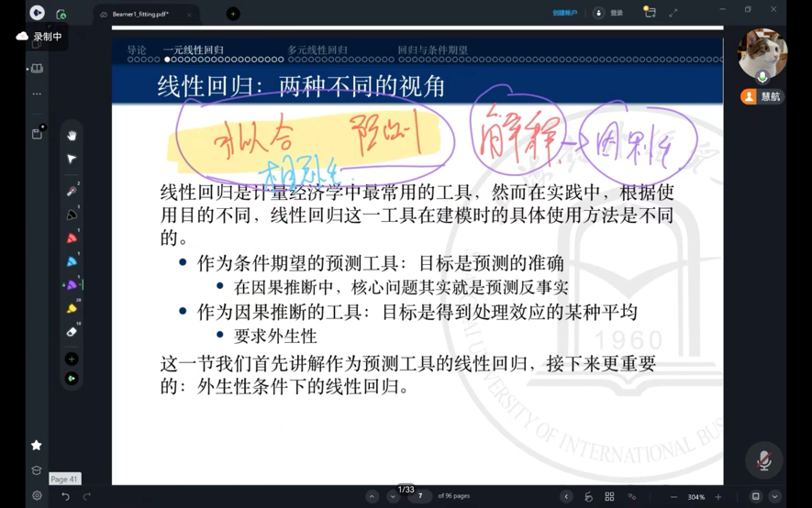Expand view options dropdown arrow at bottom right
Viewport: 812px width, 508px height.
[x=774, y=497]
